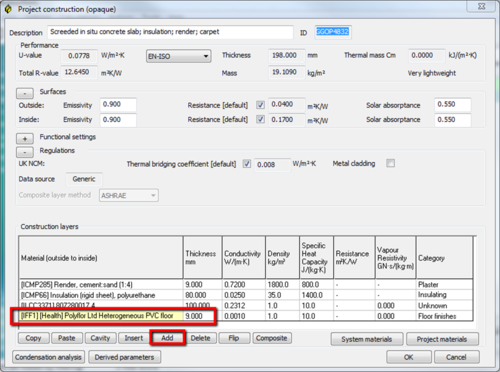
Task: Click conductivity cell 0.7200
Action: point(244,285)
